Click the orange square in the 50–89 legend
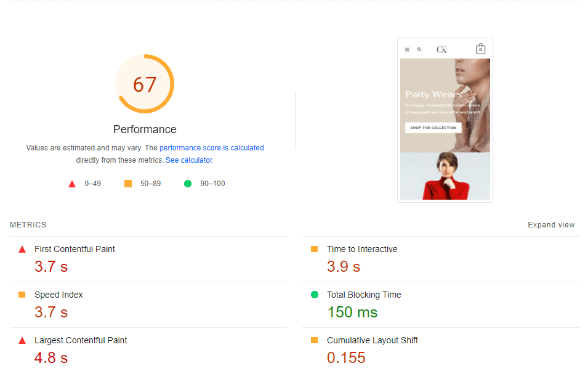Viewport: 588px width, 371px height. 128,183
